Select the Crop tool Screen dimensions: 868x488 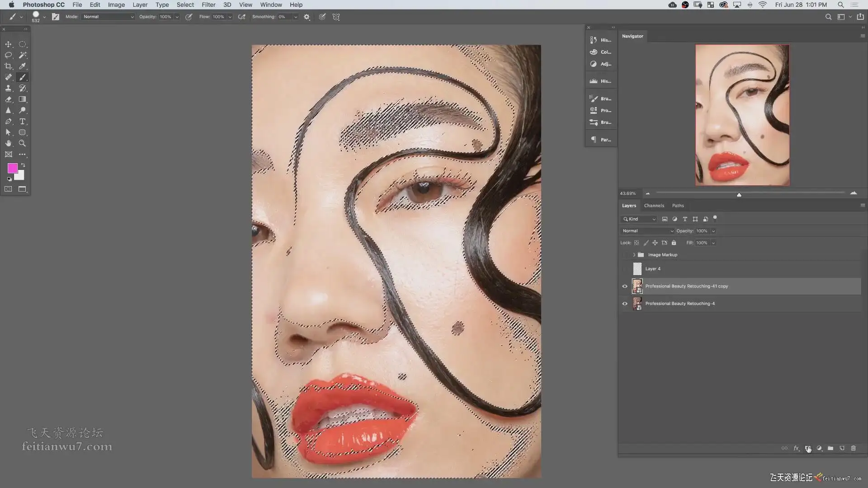pos(8,66)
